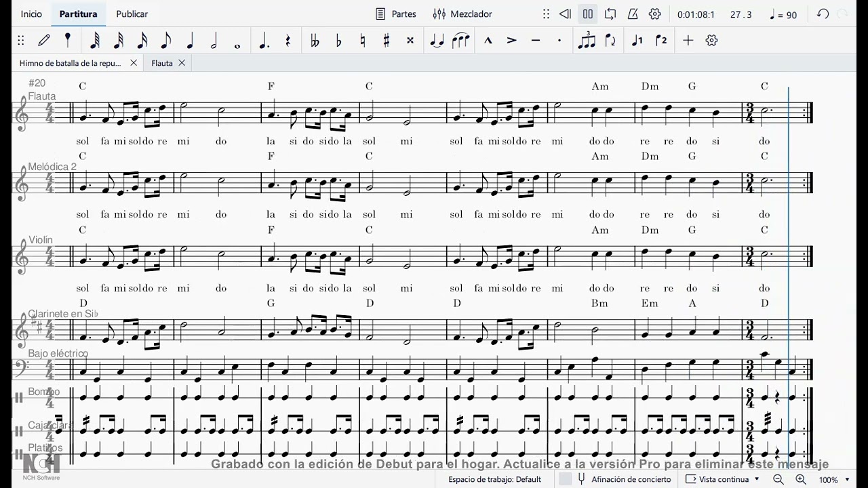Select the whole note duration
Viewport: 868px width, 488px height.
click(237, 45)
